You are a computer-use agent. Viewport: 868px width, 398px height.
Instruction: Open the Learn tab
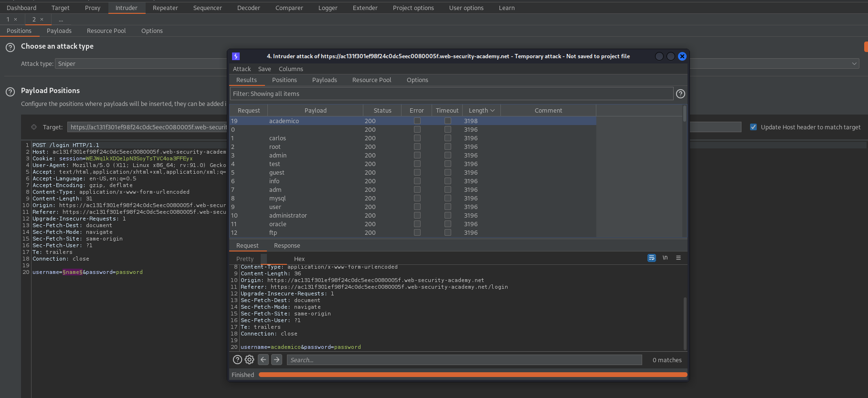tap(507, 8)
